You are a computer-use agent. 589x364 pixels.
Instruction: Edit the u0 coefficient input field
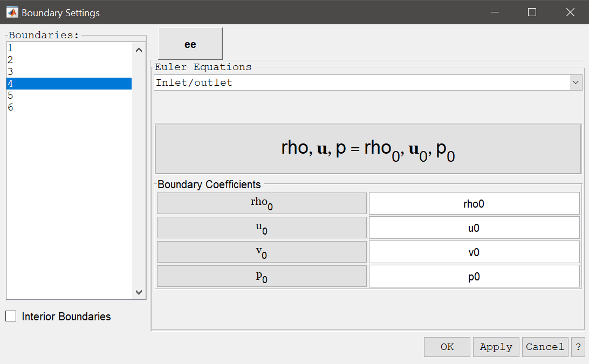point(474,228)
